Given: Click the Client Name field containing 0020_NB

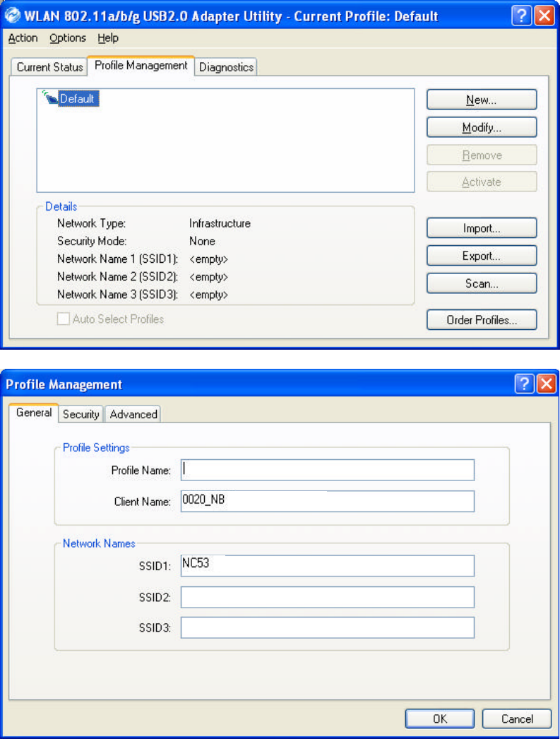Looking at the screenshot, I should pos(328,501).
